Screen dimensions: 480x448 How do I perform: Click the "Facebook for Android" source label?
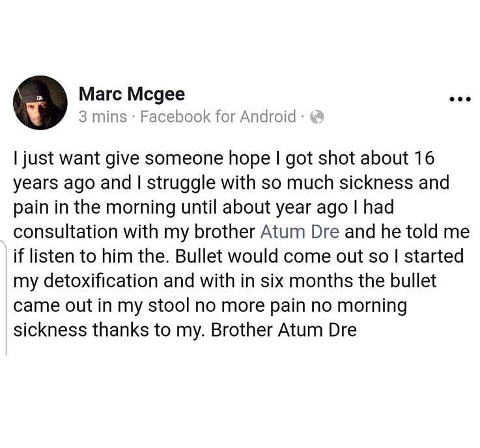click(218, 117)
